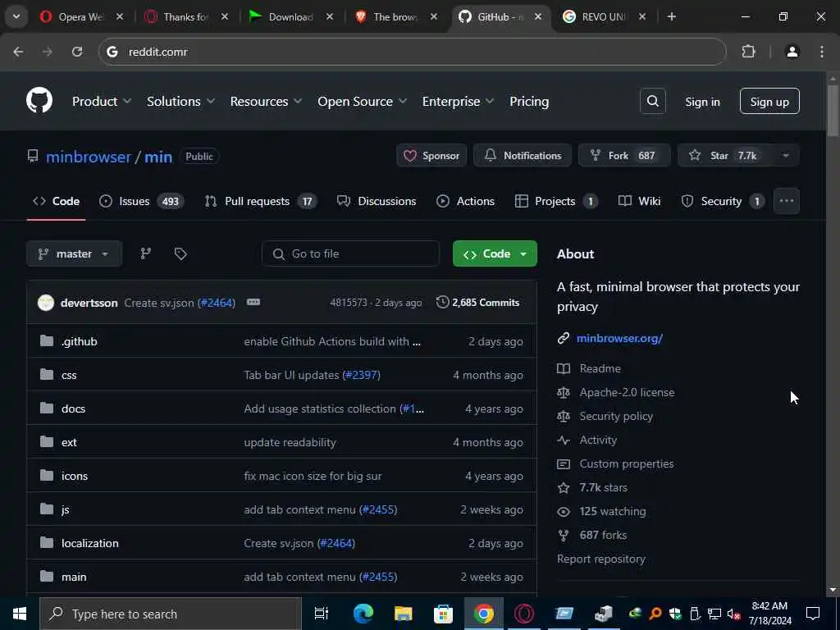Open the repository overflow ellipsis menu

click(x=787, y=201)
